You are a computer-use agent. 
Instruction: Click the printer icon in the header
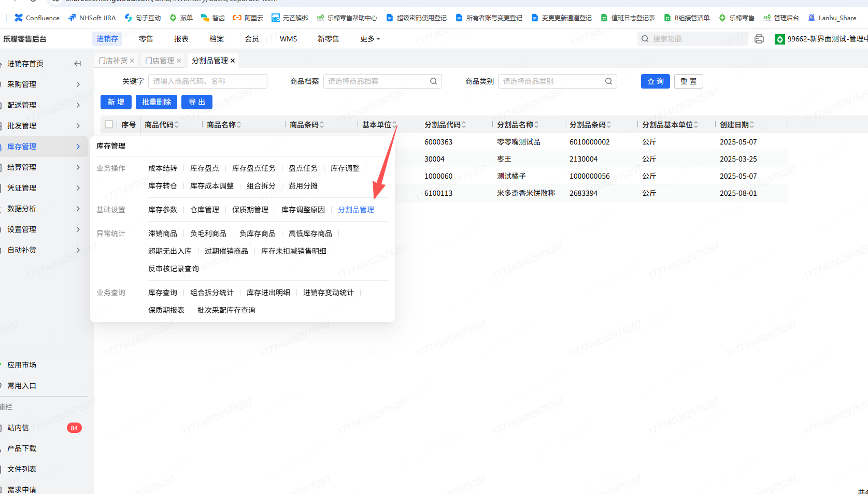pos(759,39)
